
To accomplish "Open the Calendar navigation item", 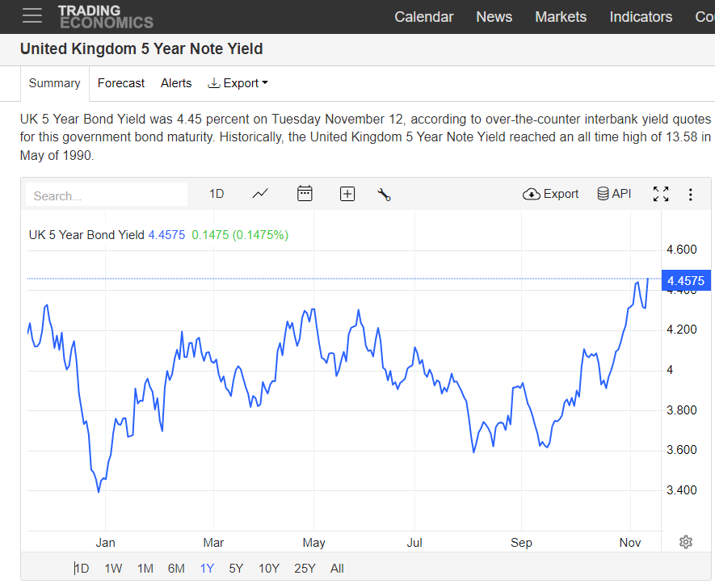I will tap(423, 17).
